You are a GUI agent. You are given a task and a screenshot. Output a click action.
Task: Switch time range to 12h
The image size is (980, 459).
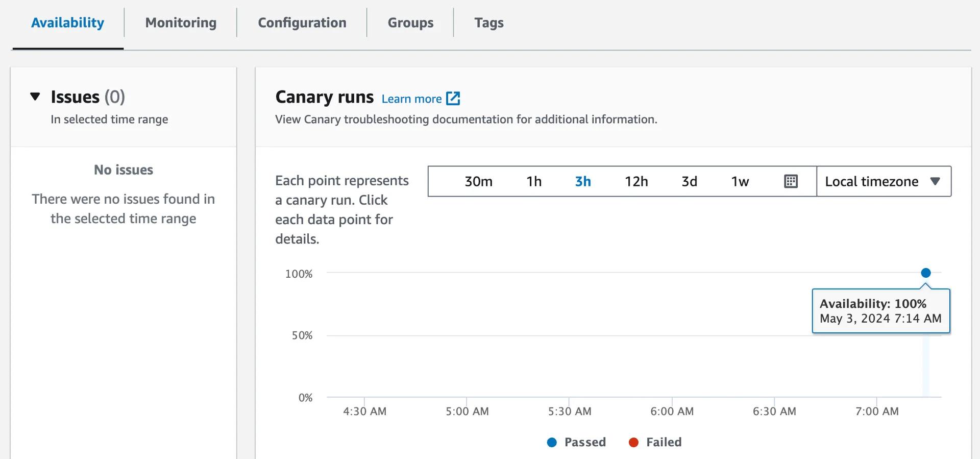[x=636, y=181]
